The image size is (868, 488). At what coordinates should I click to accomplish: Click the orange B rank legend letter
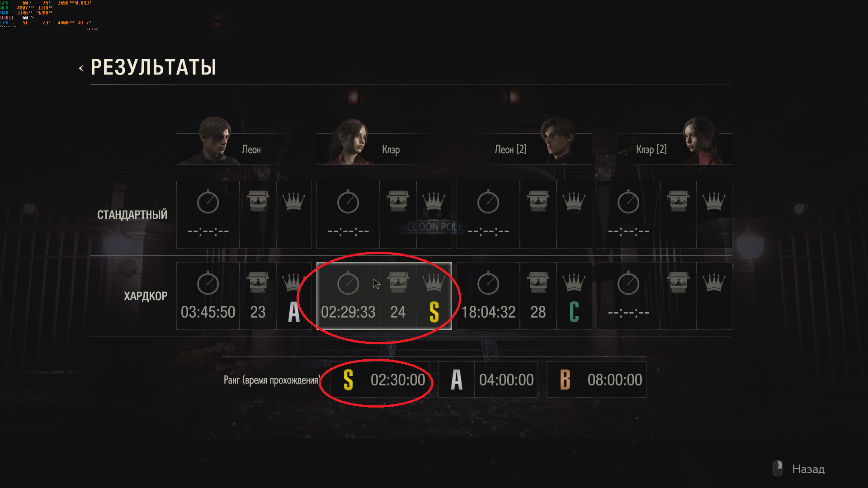pyautogui.click(x=565, y=380)
